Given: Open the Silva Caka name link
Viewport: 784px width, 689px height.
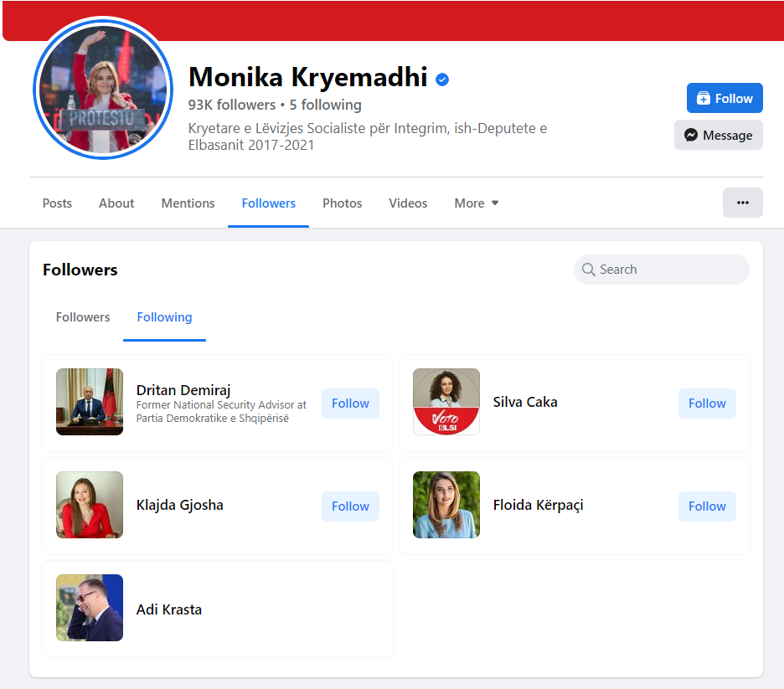Looking at the screenshot, I should 525,402.
